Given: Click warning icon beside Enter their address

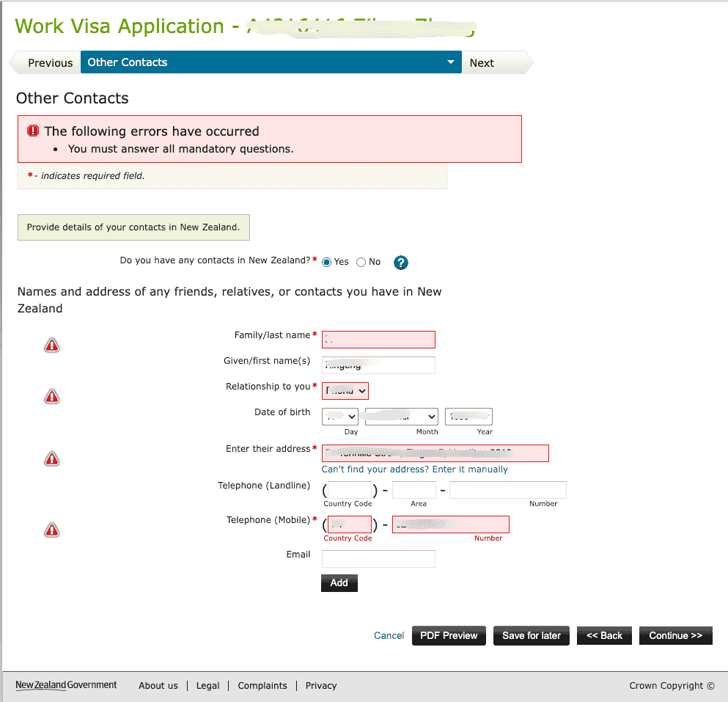Looking at the screenshot, I should click(52, 459).
